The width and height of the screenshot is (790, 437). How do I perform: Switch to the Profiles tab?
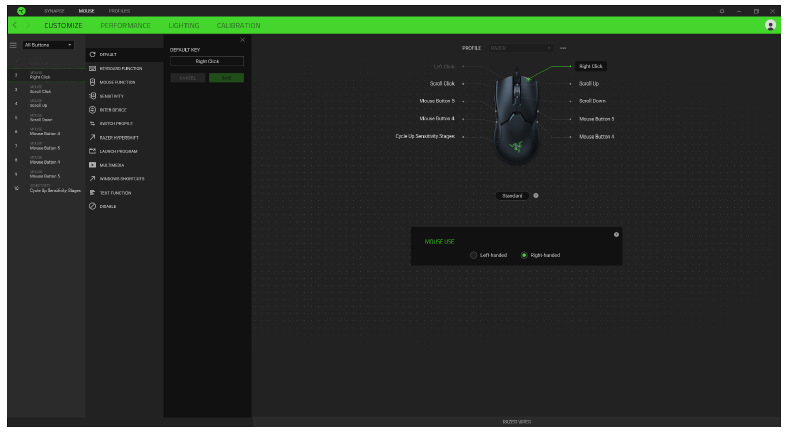tap(119, 11)
